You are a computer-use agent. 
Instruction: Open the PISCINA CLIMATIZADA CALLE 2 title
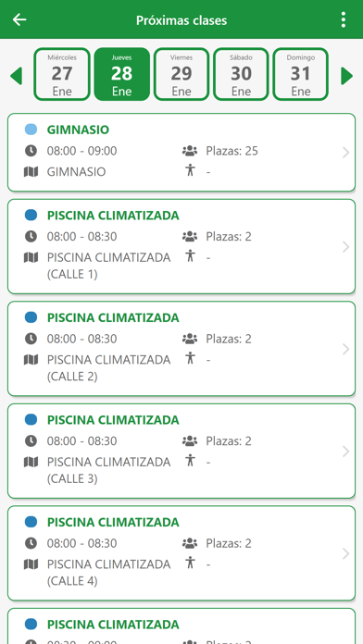point(113,317)
